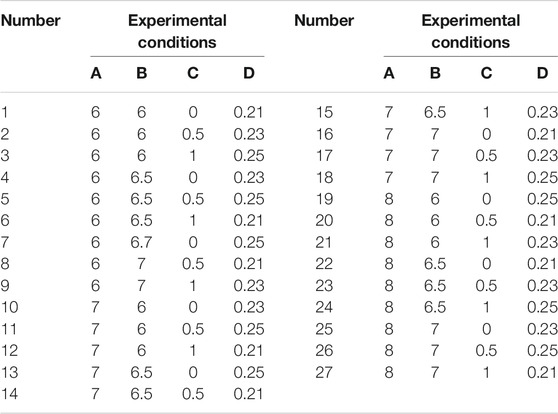
Task: Select the right Experimental conditions heading
Action: [471, 31]
